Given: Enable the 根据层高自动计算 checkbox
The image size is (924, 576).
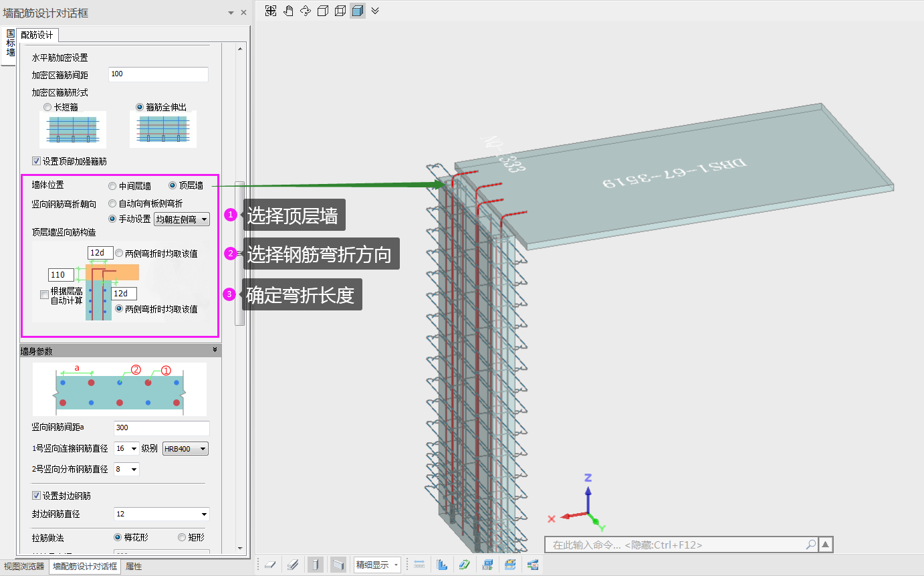Looking at the screenshot, I should point(44,294).
